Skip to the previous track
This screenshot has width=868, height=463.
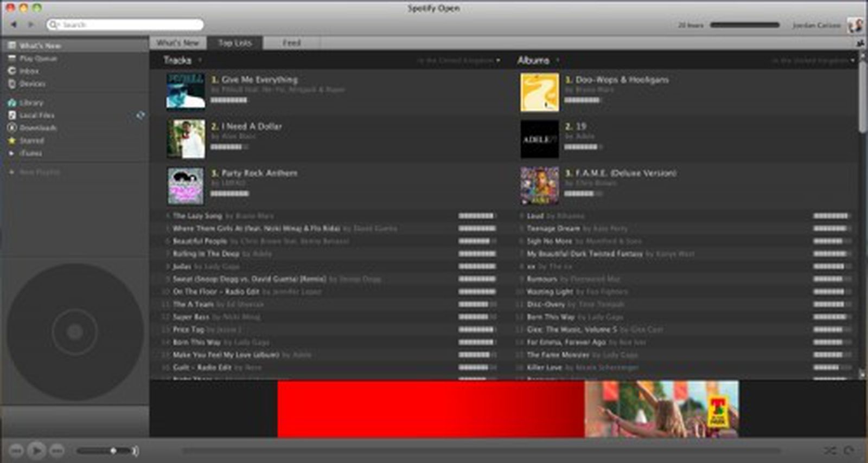coord(16,451)
